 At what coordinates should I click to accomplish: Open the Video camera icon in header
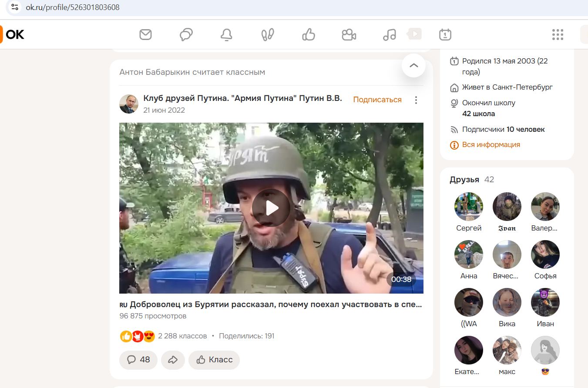[349, 35]
